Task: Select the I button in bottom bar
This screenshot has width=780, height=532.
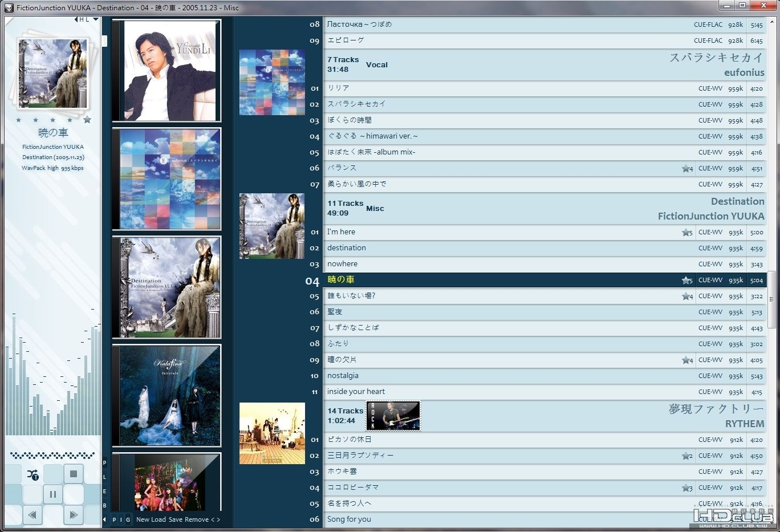Action: [x=121, y=519]
